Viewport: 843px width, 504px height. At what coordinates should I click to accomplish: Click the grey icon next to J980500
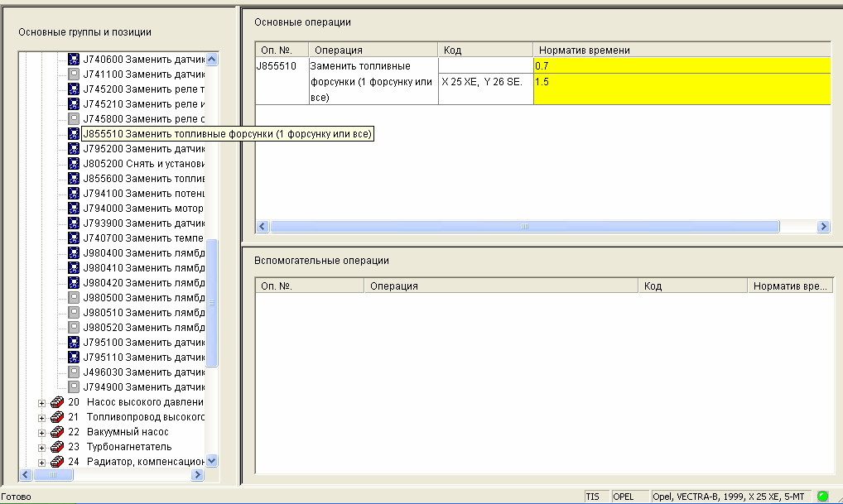[74, 298]
